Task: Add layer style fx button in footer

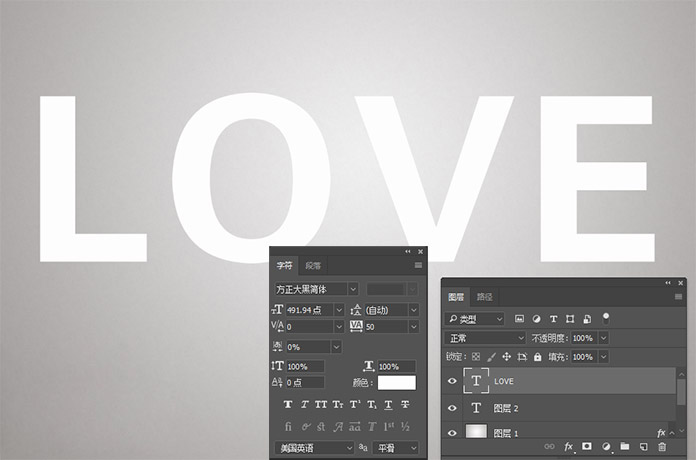Action: [x=569, y=447]
